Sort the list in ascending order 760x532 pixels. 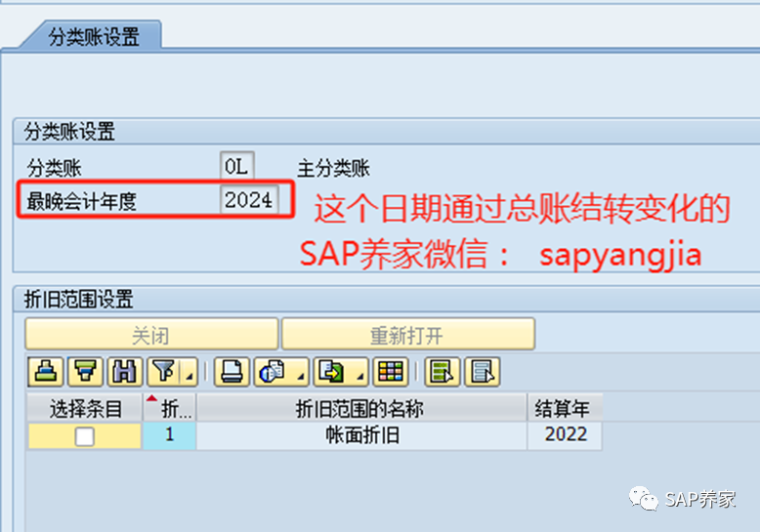coord(46,372)
